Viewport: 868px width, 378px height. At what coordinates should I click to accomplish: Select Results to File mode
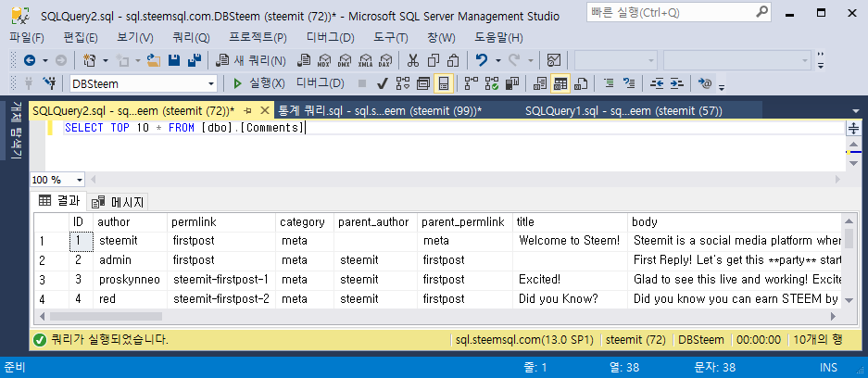581,83
